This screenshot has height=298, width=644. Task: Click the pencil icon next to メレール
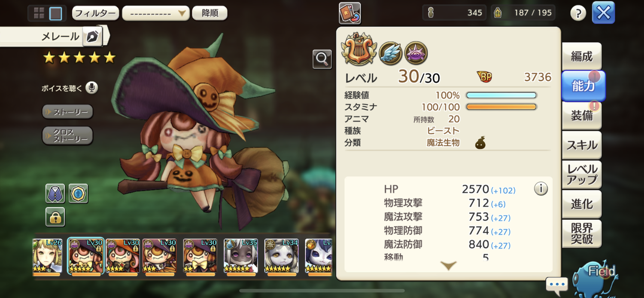91,37
